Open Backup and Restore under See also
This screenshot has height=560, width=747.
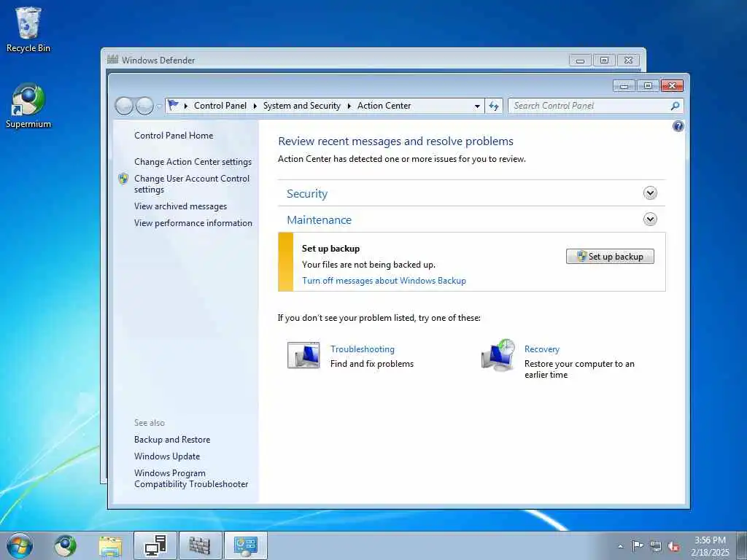[x=172, y=440]
